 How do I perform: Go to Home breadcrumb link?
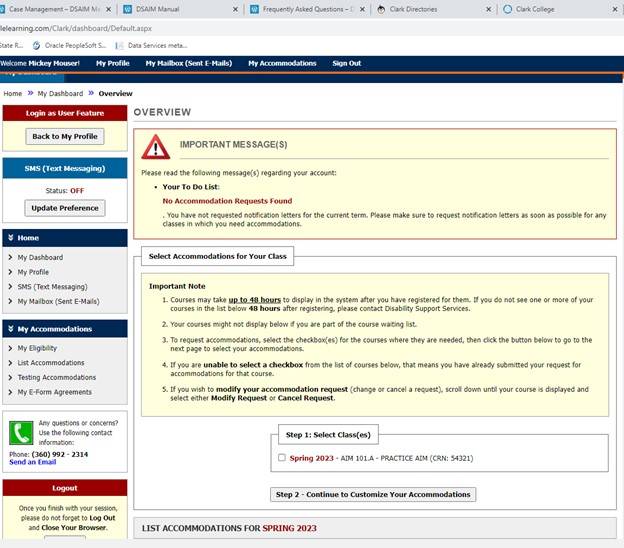[13, 94]
